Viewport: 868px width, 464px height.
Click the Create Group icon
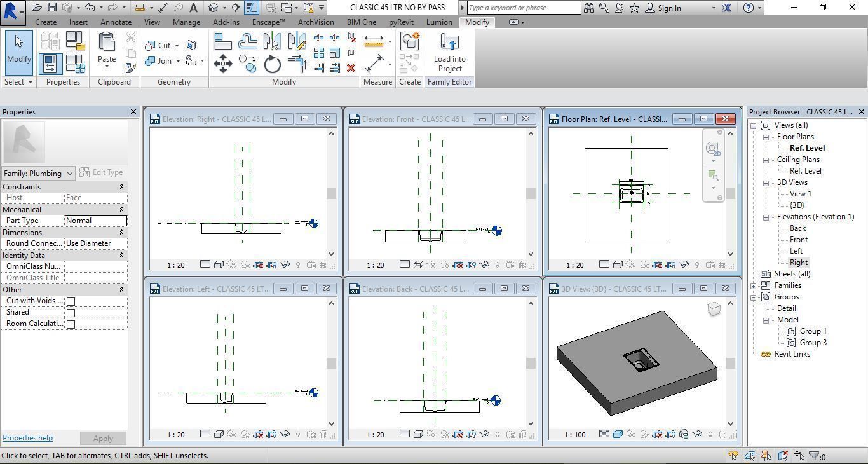(410, 42)
